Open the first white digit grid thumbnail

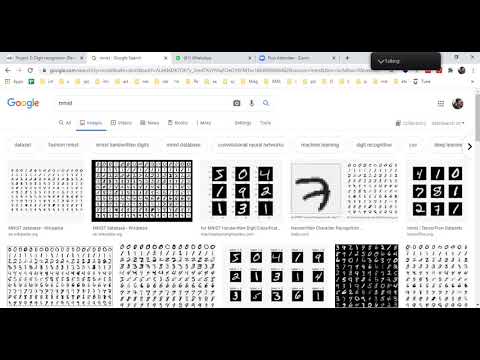coord(46,191)
